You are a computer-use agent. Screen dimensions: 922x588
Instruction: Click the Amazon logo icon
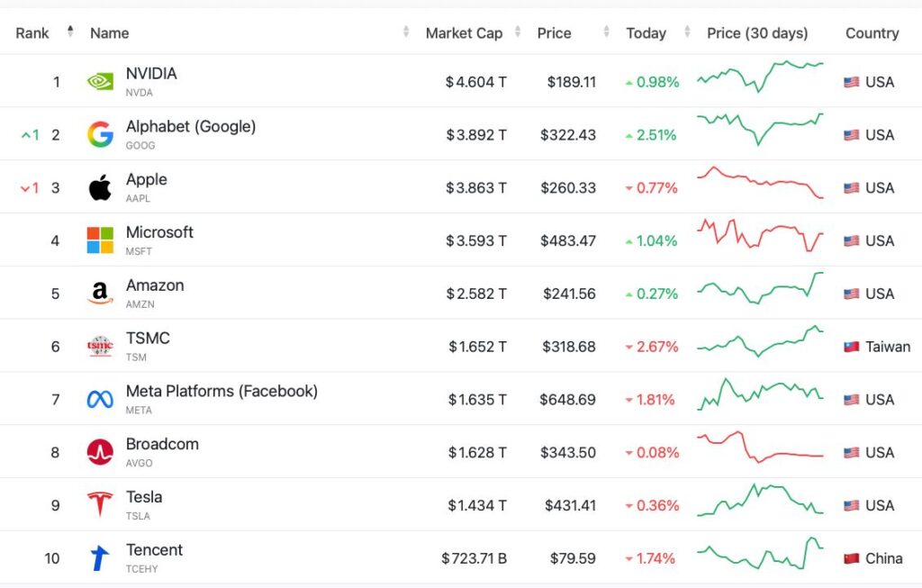coord(100,294)
